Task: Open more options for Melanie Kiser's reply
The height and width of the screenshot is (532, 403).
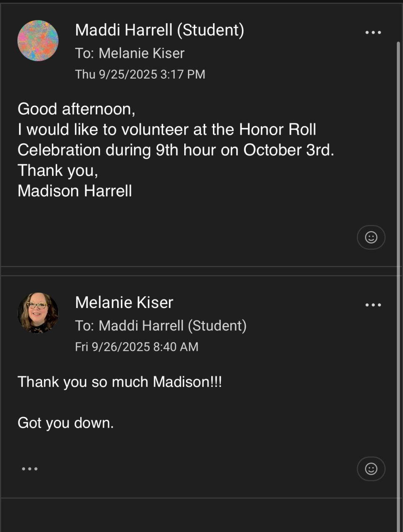Action: click(373, 305)
